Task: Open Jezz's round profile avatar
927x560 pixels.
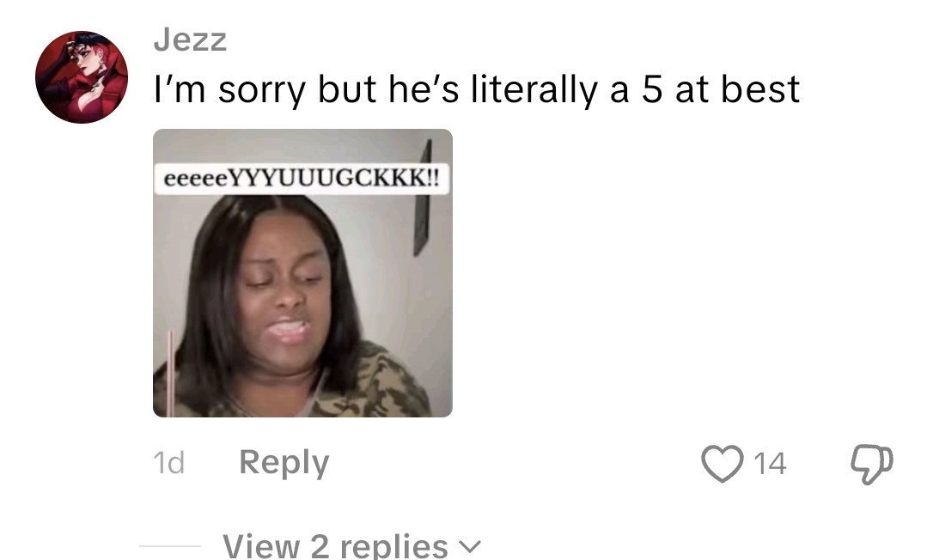Action: click(x=82, y=77)
